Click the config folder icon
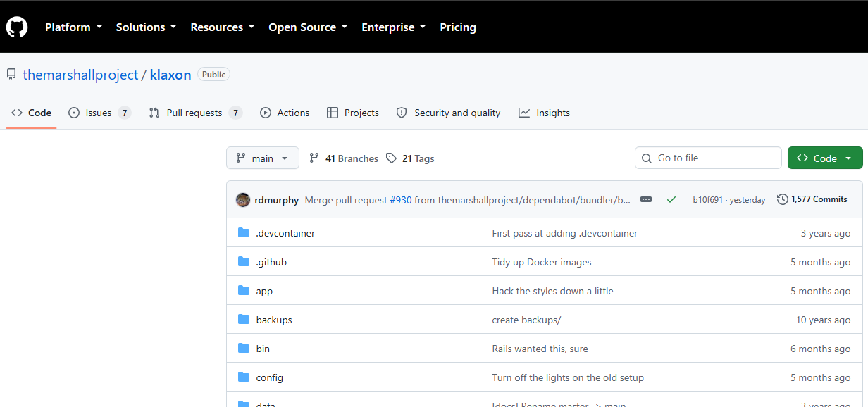This screenshot has height=407, width=868. 244,377
